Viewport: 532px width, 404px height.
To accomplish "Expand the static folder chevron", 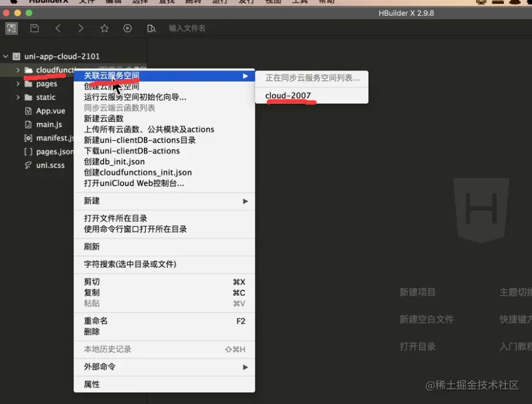I will (17, 97).
